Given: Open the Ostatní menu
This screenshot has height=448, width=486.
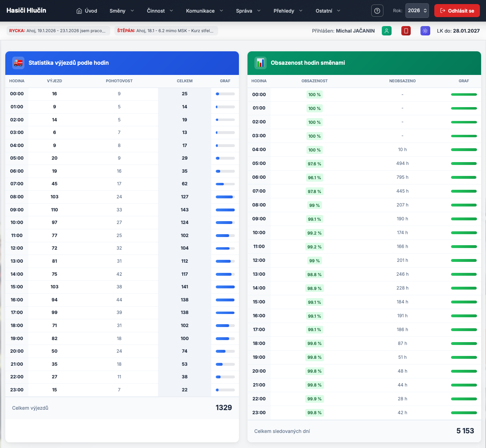Looking at the screenshot, I should click(x=328, y=11).
